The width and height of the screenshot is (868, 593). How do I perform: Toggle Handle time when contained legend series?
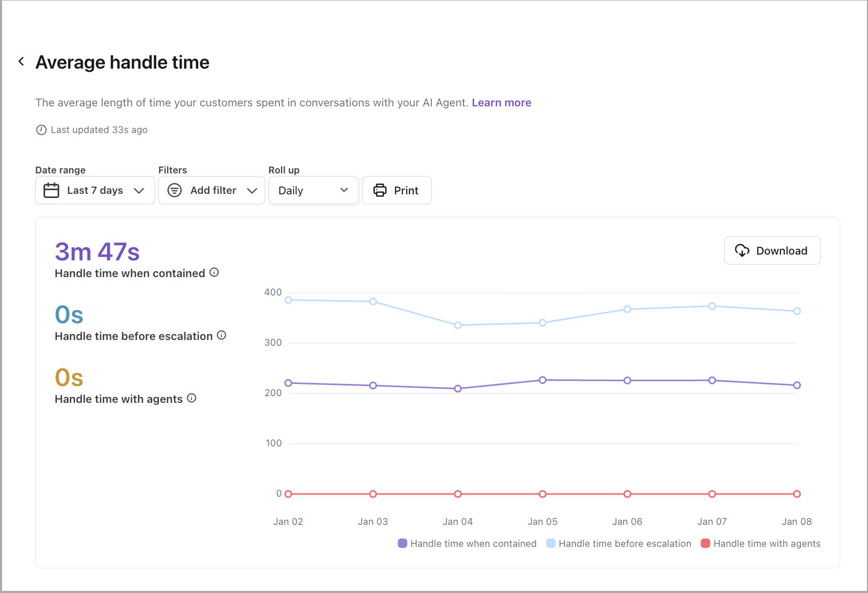[466, 543]
